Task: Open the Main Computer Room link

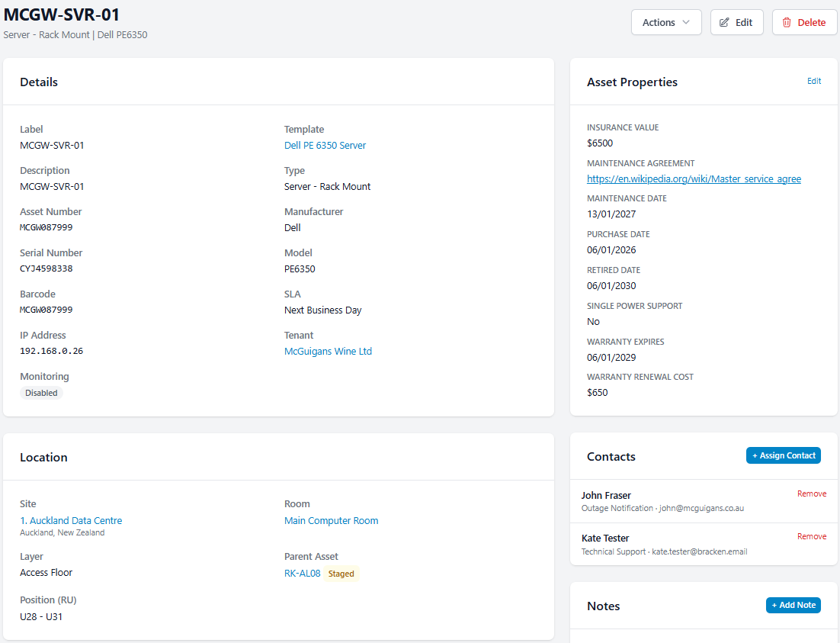Action: pyautogui.click(x=331, y=521)
